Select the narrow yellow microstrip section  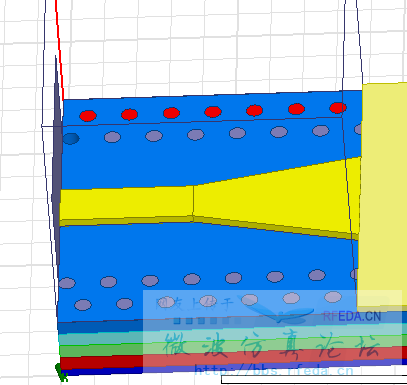click(127, 203)
